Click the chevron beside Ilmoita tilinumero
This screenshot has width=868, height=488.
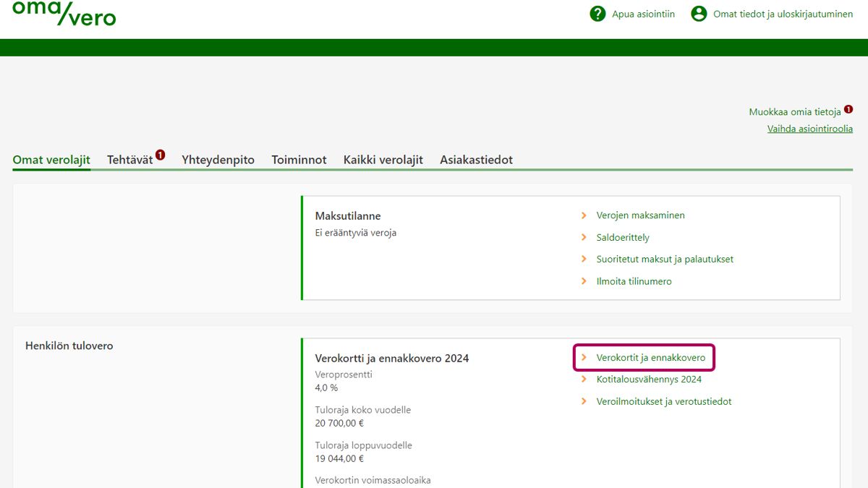click(584, 281)
